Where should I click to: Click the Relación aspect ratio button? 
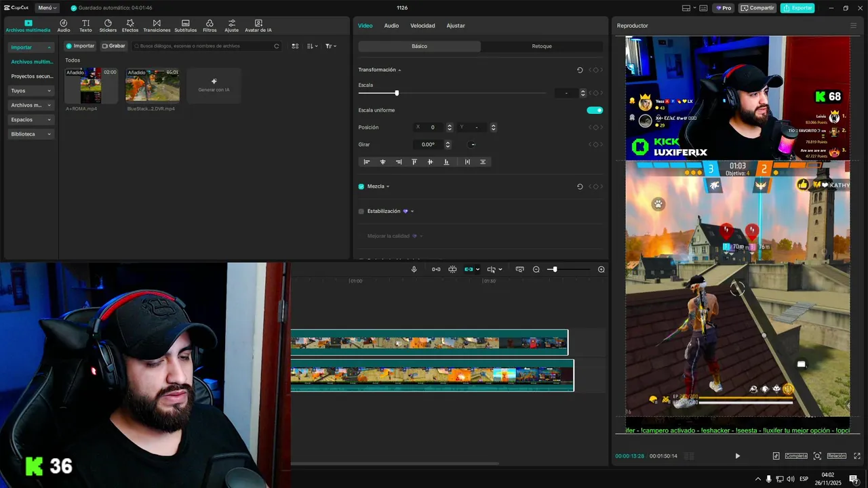tap(836, 456)
